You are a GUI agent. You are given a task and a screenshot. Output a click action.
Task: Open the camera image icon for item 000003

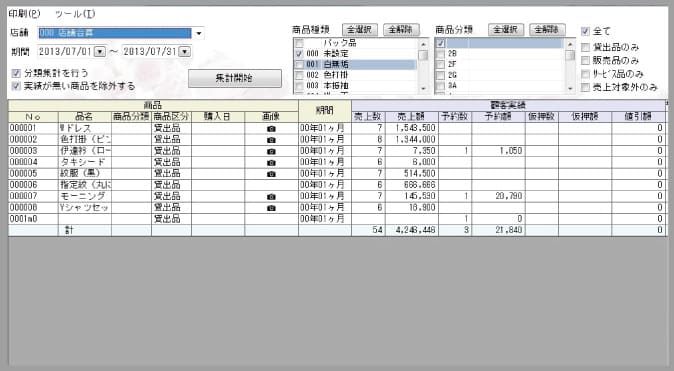point(271,151)
